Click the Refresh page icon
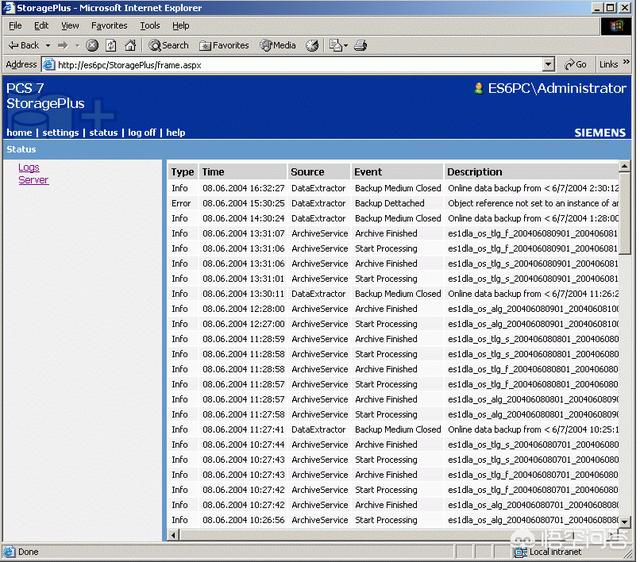Viewport: 640px width, 562px height. point(111,45)
